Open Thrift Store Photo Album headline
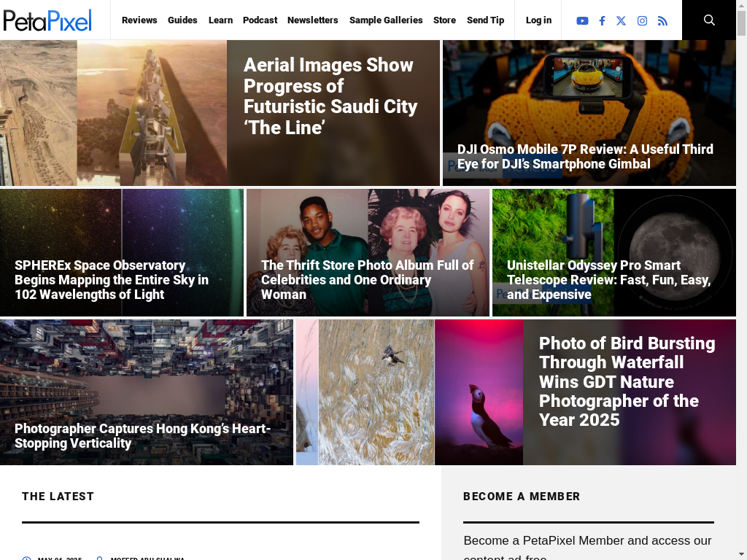This screenshot has height=560, width=747. point(368,279)
